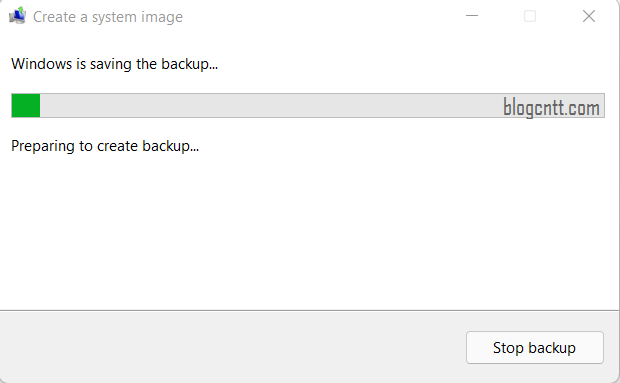The image size is (620, 383).
Task: Click the leading edge of the green progress fill
Action: pyautogui.click(x=39, y=106)
